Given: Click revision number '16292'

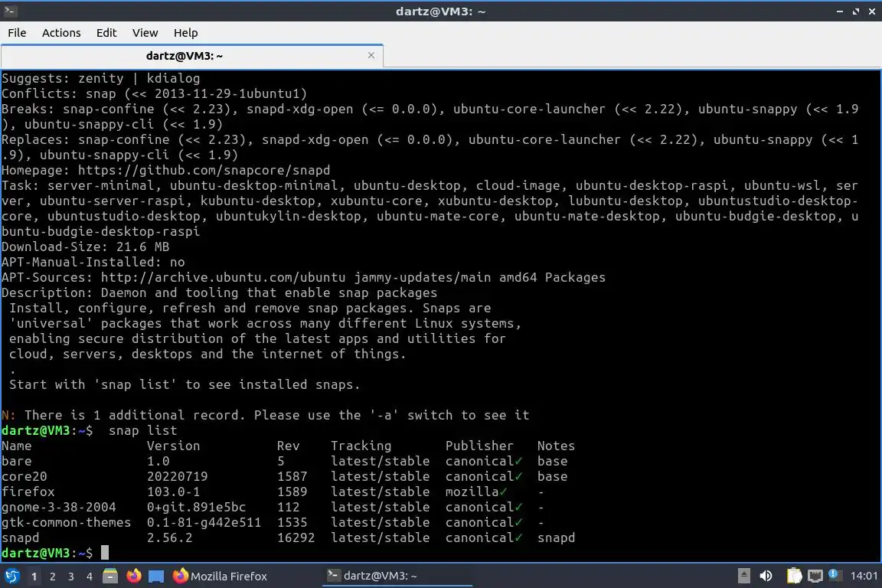Looking at the screenshot, I should [x=296, y=538].
